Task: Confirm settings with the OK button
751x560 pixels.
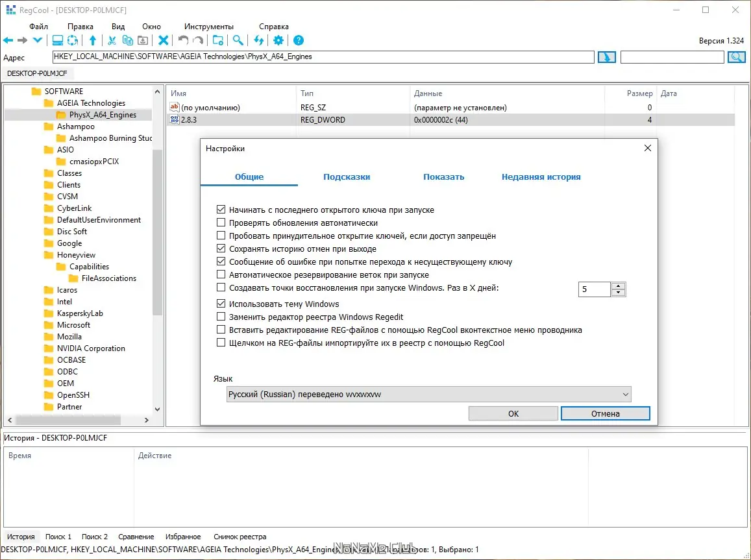Action: point(513,413)
